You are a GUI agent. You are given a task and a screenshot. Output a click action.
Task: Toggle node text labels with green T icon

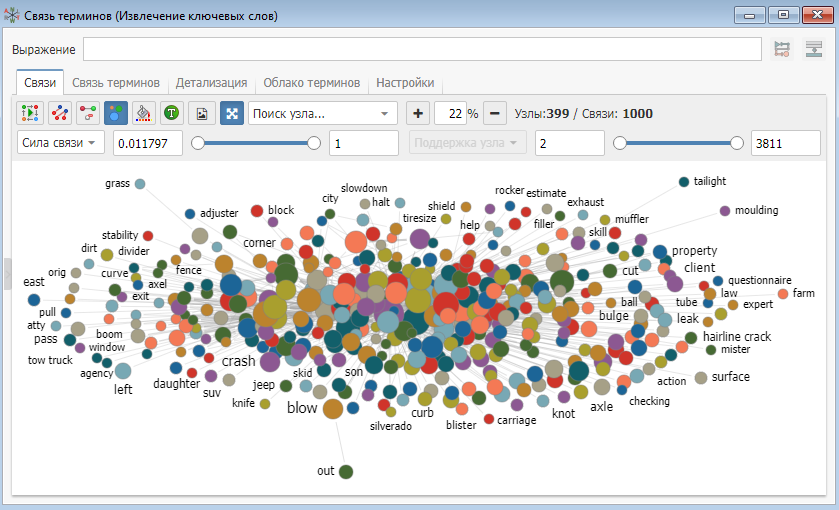tap(171, 114)
